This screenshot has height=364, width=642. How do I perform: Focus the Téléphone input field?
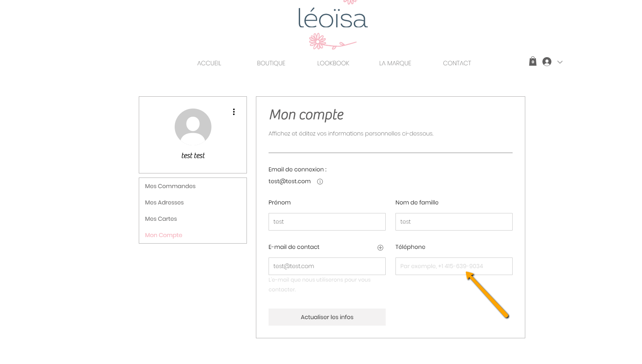(x=454, y=266)
